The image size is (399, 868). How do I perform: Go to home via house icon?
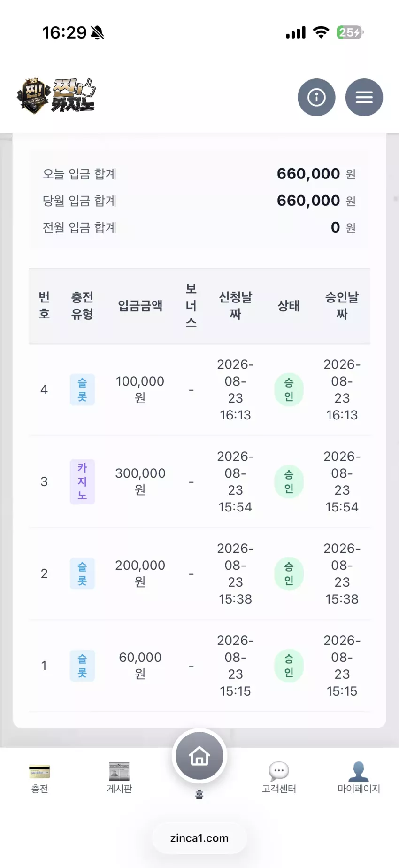[199, 756]
